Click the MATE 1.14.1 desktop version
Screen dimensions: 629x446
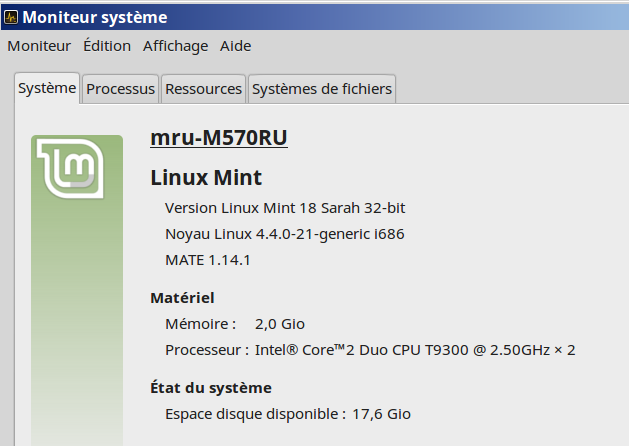pos(207,260)
